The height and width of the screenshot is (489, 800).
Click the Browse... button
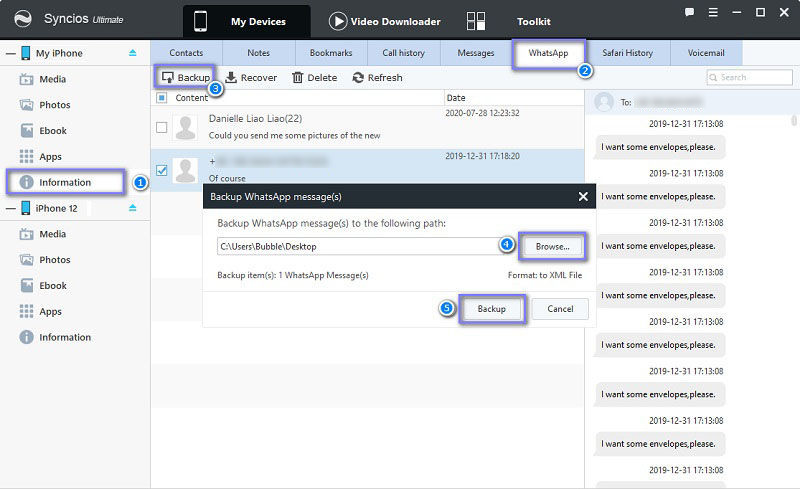click(x=553, y=247)
